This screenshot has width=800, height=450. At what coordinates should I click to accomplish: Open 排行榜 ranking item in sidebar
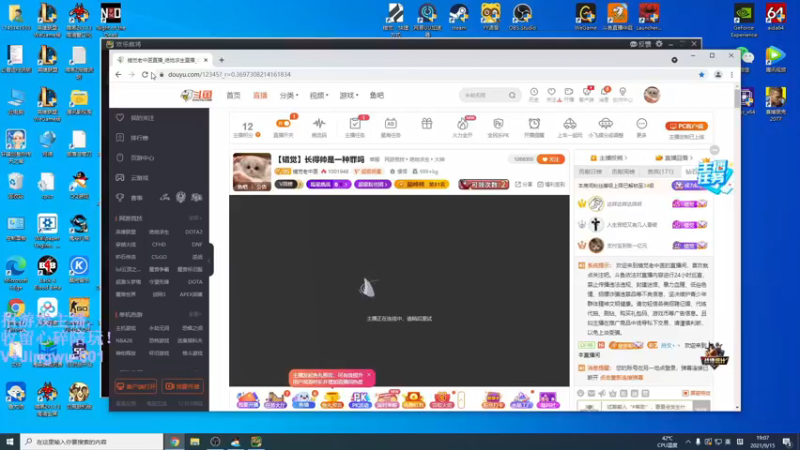coord(133,138)
